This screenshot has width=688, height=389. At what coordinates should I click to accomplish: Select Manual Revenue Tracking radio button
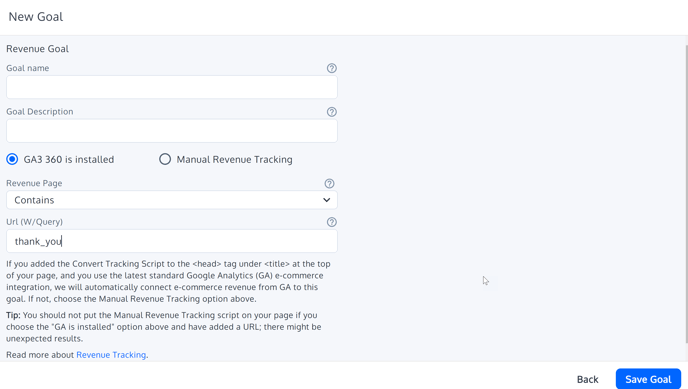[x=165, y=159]
